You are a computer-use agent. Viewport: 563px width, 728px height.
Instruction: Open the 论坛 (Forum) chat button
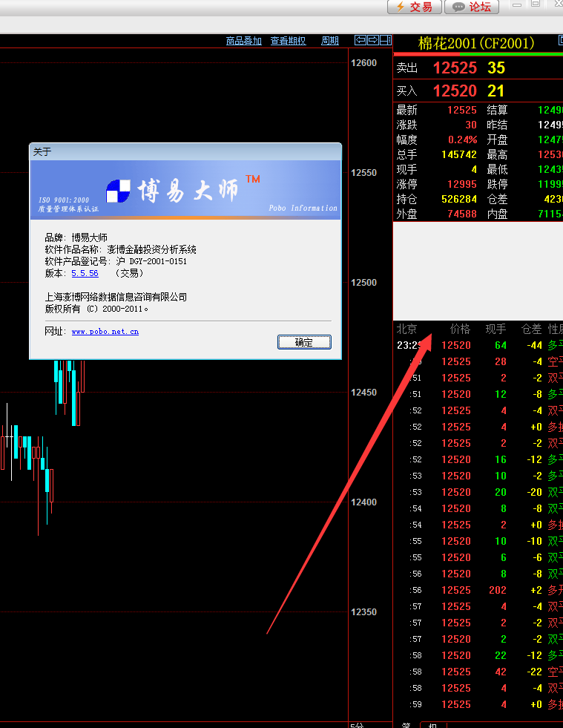tap(471, 7)
